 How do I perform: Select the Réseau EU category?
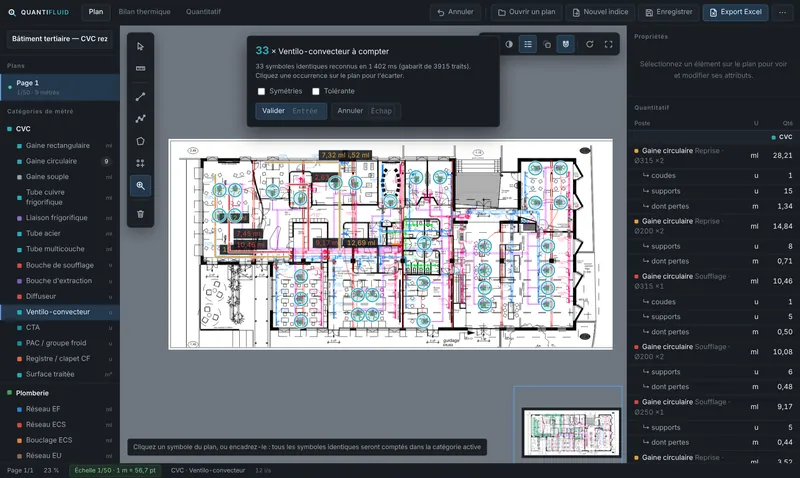(x=60, y=456)
